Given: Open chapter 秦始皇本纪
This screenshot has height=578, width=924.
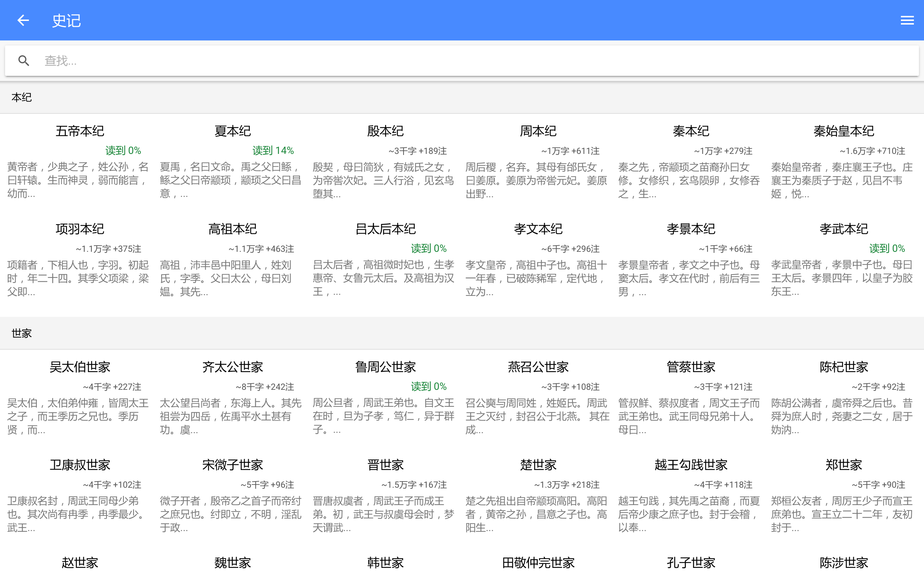Looking at the screenshot, I should [x=844, y=131].
